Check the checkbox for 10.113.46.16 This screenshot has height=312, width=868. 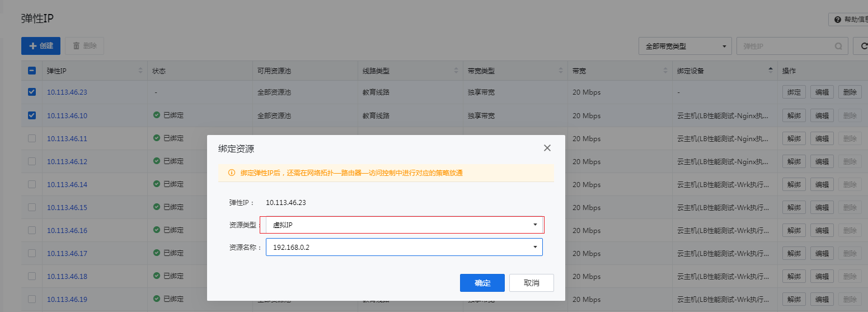pyautogui.click(x=32, y=230)
